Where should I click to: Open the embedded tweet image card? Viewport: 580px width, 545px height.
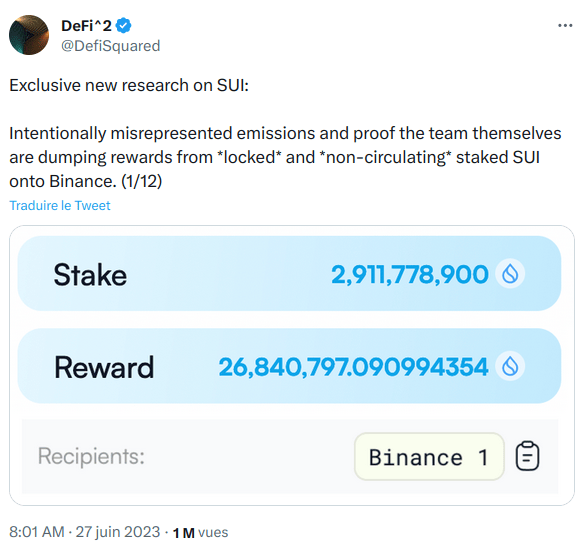tap(291, 365)
